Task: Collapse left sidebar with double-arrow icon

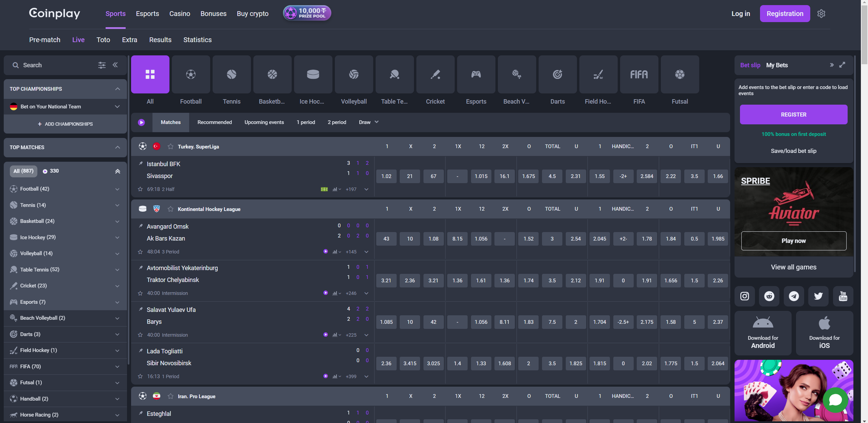Action: click(115, 65)
